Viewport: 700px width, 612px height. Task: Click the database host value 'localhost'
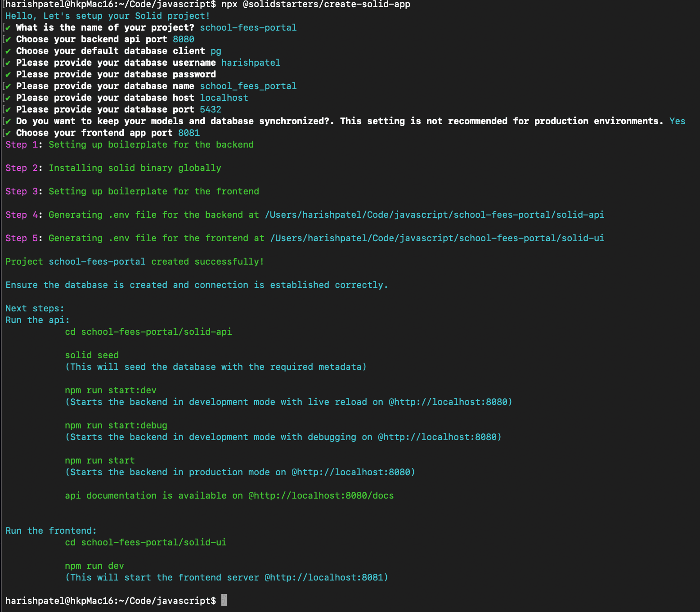(x=224, y=98)
